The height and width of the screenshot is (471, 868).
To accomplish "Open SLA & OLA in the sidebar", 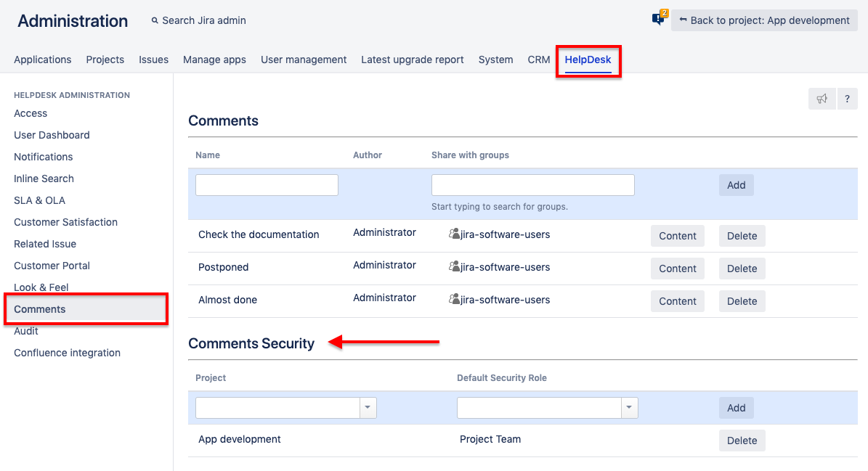I will pyautogui.click(x=39, y=200).
